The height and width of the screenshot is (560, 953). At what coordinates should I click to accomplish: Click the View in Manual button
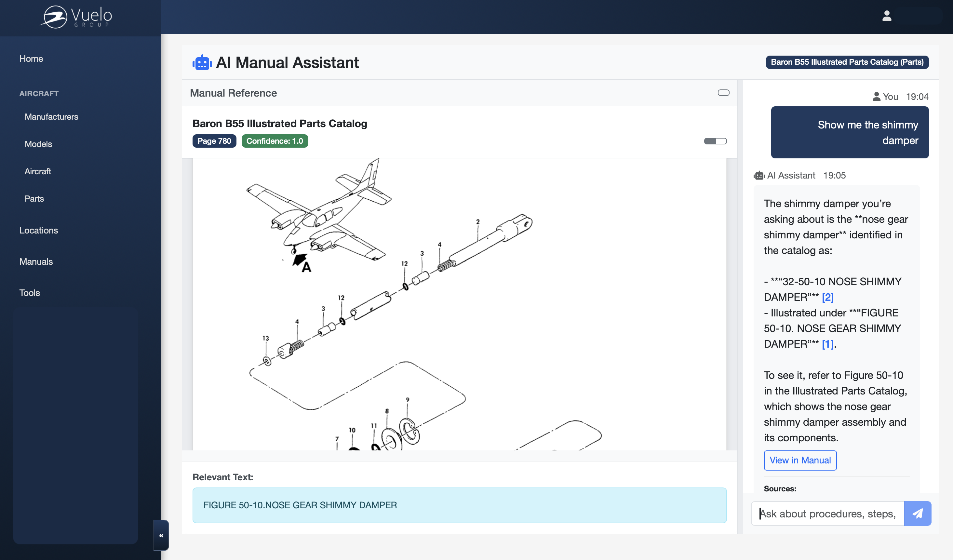click(x=800, y=460)
